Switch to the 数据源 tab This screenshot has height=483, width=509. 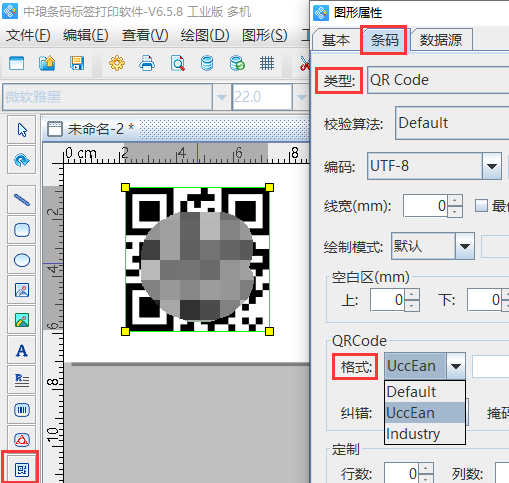coord(441,40)
